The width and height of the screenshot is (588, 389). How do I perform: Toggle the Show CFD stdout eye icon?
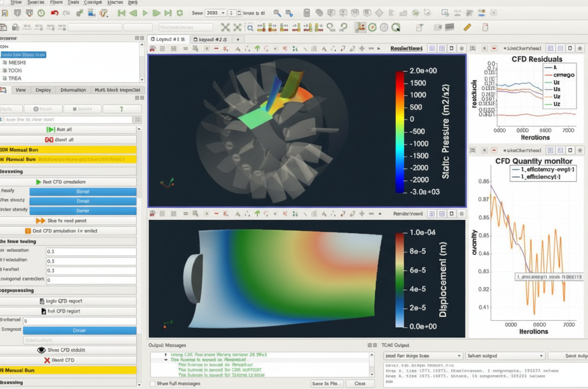click(41, 350)
